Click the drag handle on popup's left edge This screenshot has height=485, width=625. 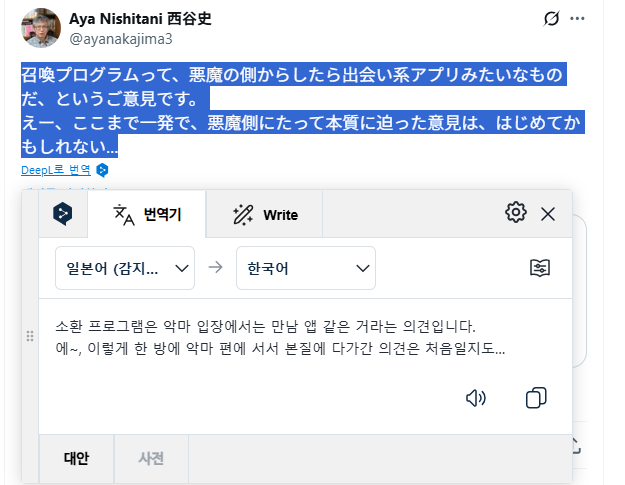pos(29,337)
